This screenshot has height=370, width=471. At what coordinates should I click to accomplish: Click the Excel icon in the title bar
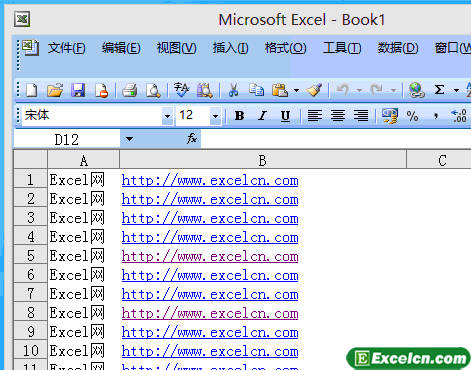click(22, 19)
